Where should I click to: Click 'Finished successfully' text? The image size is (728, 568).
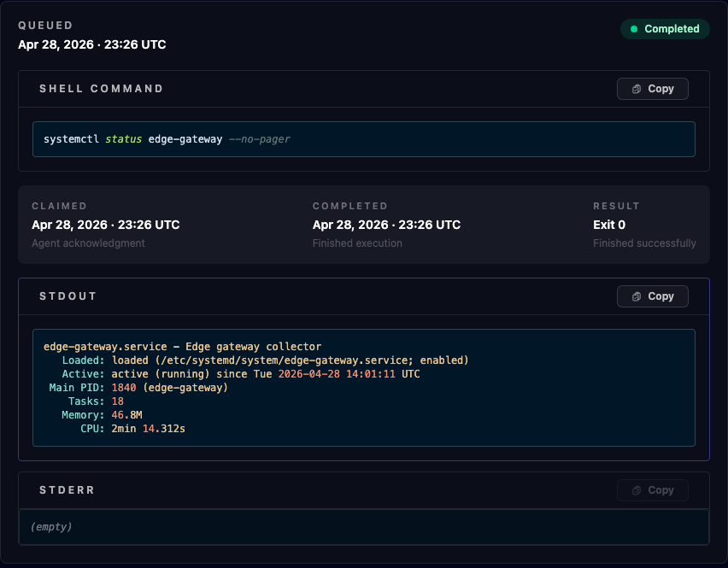click(x=644, y=243)
